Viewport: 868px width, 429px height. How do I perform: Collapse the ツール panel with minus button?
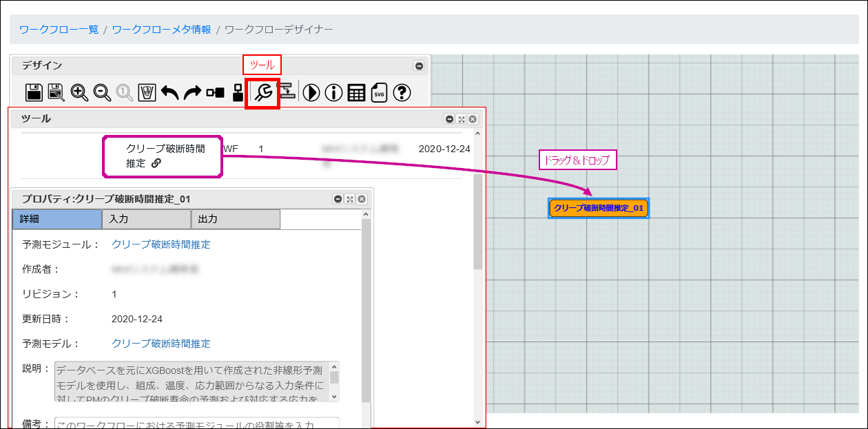[449, 119]
